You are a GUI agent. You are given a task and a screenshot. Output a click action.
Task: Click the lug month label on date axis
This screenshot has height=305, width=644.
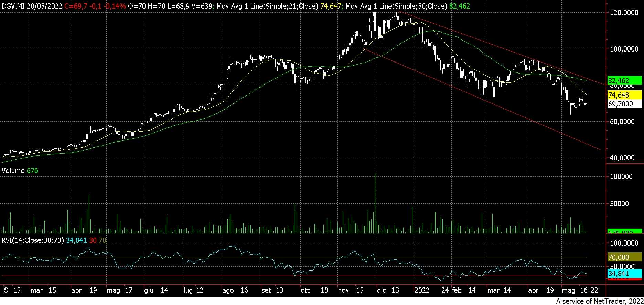[188, 291]
